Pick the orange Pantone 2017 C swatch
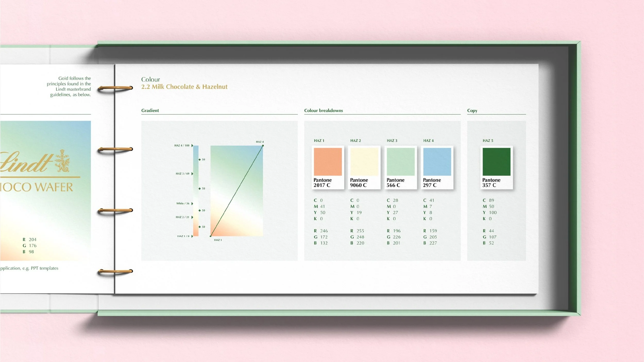 coord(328,162)
